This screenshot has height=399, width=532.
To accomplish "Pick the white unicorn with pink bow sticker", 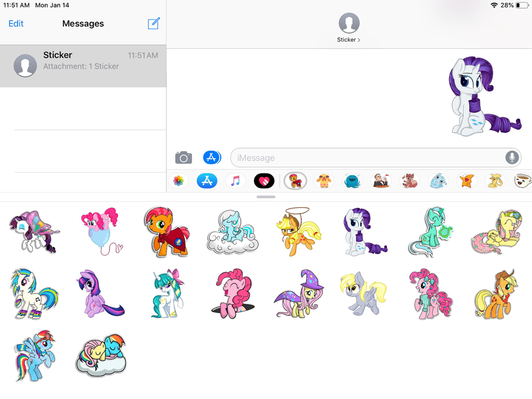I will pyautogui.click(x=168, y=294).
